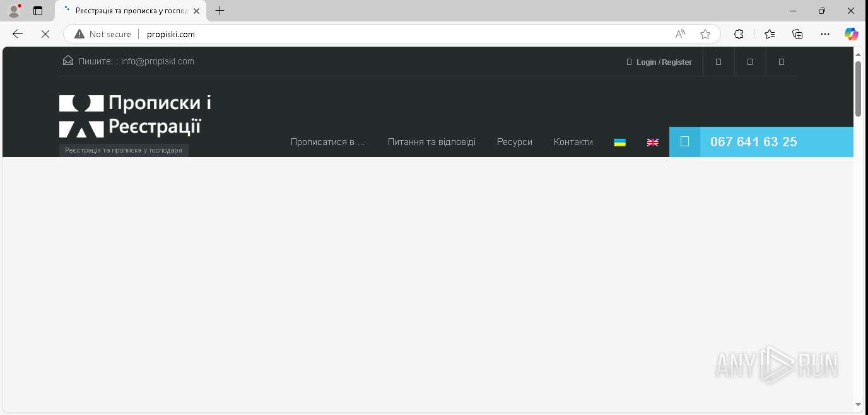This screenshot has height=415, width=868.
Task: Click phone number 067 641 63 25
Action: pyautogui.click(x=754, y=142)
